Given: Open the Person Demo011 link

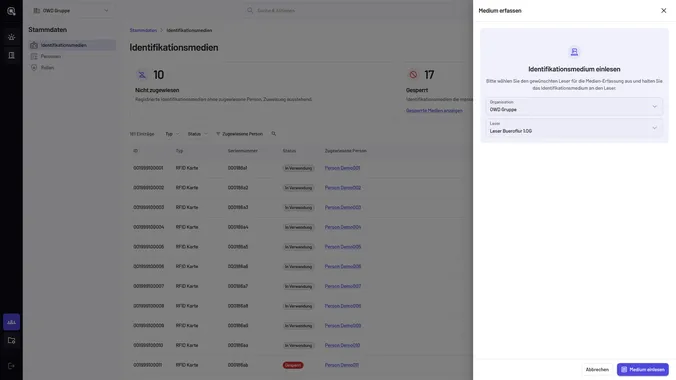Looking at the screenshot, I should point(341,365).
